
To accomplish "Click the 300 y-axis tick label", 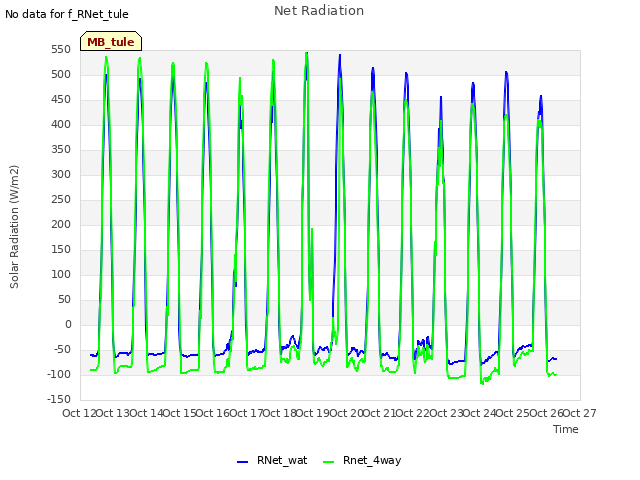I will pos(61,175).
